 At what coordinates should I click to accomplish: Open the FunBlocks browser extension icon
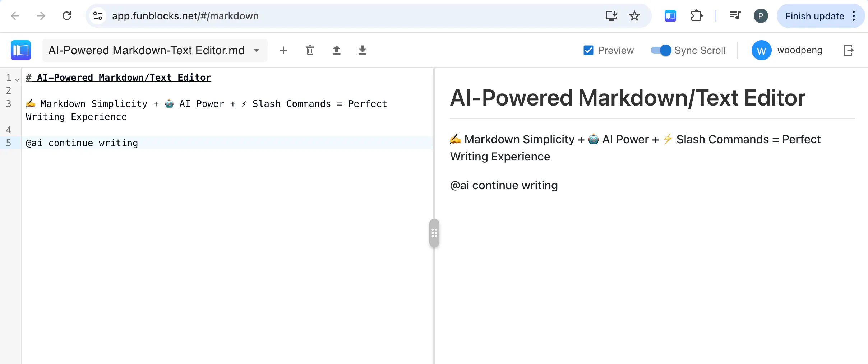[x=670, y=16]
